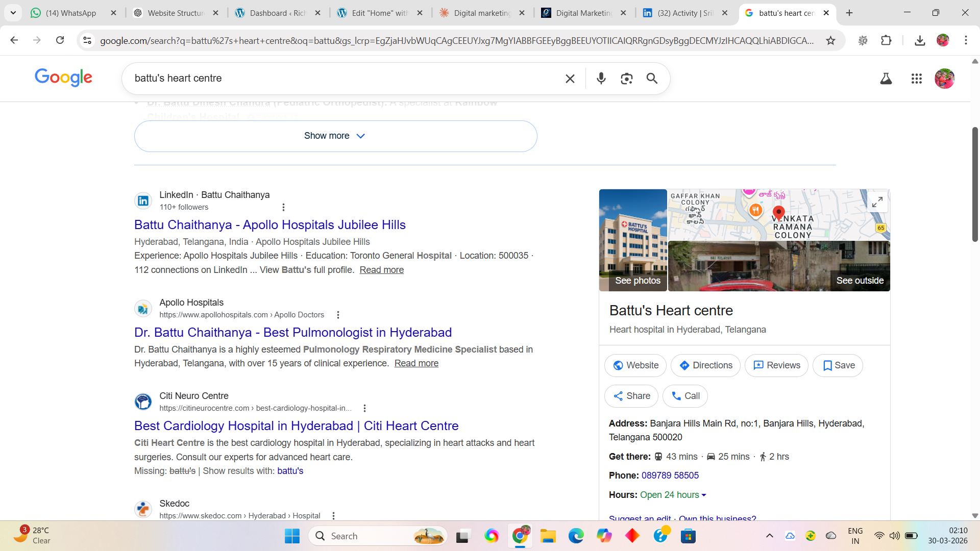Expand Open 24 hours to view hours
The image size is (980, 551).
[673, 495]
